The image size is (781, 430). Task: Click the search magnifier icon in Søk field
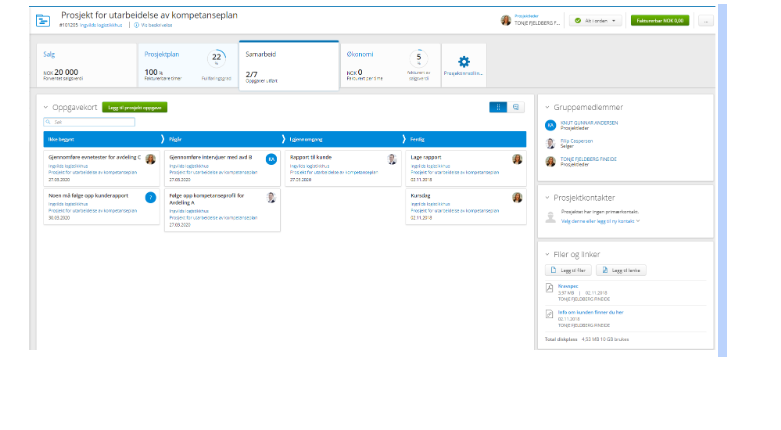(x=48, y=122)
